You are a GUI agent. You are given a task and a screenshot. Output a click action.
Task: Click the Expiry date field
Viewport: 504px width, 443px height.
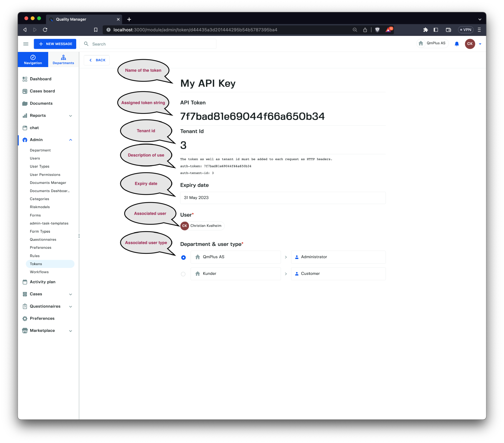pyautogui.click(x=283, y=198)
